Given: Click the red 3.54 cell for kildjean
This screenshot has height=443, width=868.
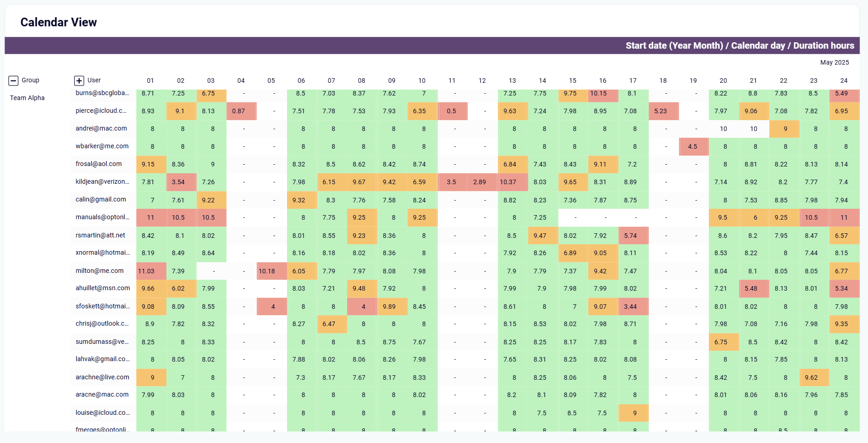Looking at the screenshot, I should pyautogui.click(x=181, y=182).
